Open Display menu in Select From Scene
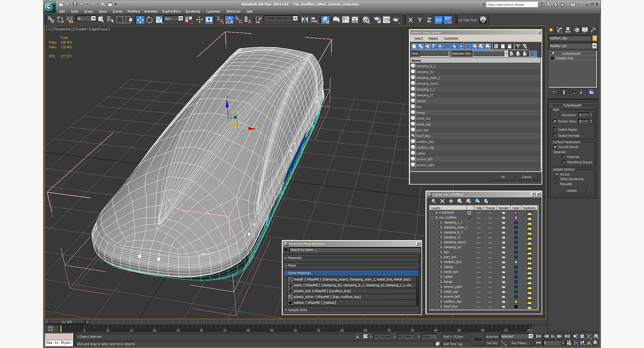The width and height of the screenshot is (644, 348). pyautogui.click(x=433, y=38)
